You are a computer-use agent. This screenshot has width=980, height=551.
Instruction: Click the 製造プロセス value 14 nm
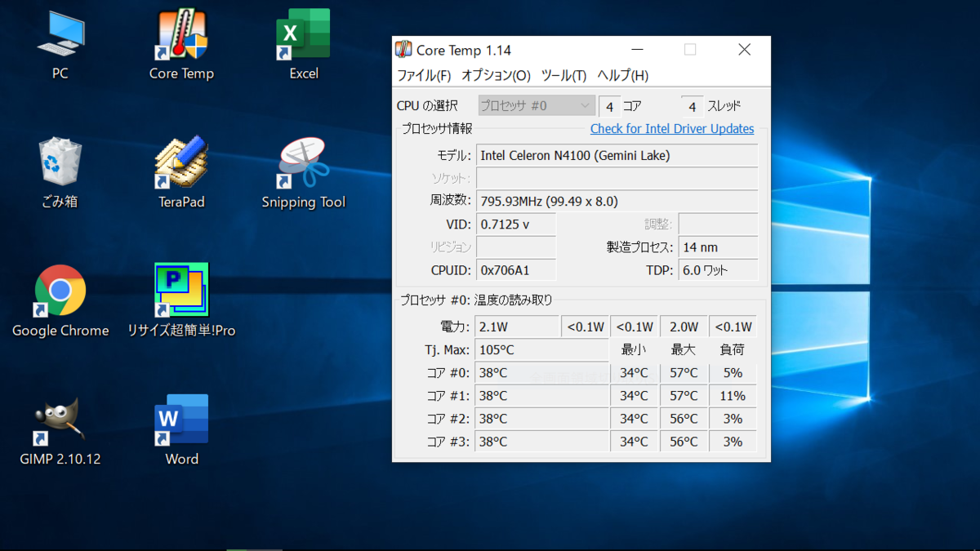click(718, 247)
